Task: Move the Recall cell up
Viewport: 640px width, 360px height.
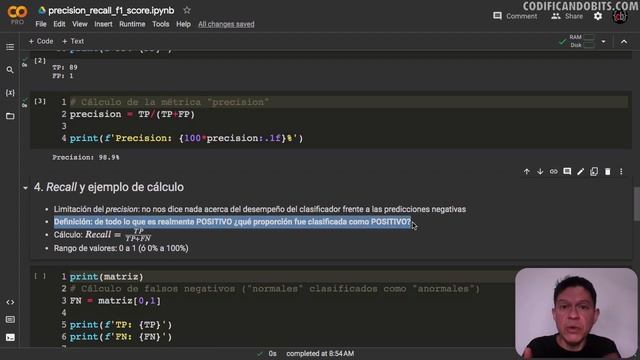Action: click(x=527, y=171)
